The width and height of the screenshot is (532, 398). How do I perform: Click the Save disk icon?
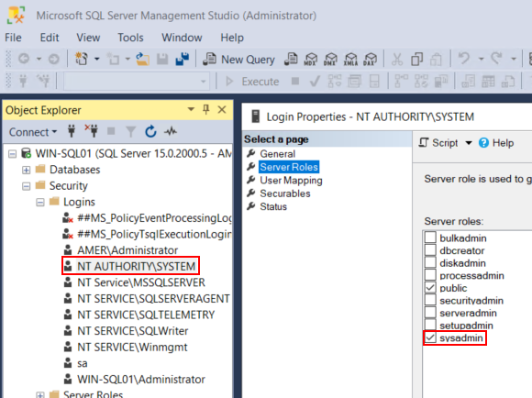pyautogui.click(x=162, y=60)
